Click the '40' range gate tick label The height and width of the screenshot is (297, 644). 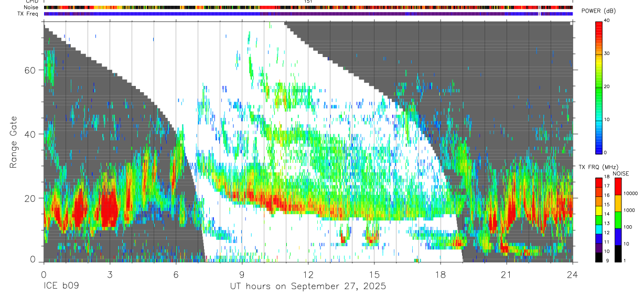tap(31, 134)
